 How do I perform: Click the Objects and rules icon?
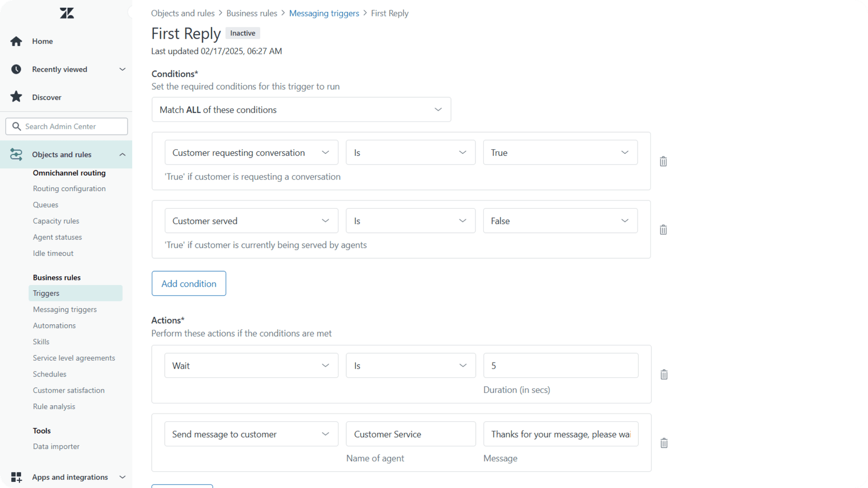pos(16,154)
